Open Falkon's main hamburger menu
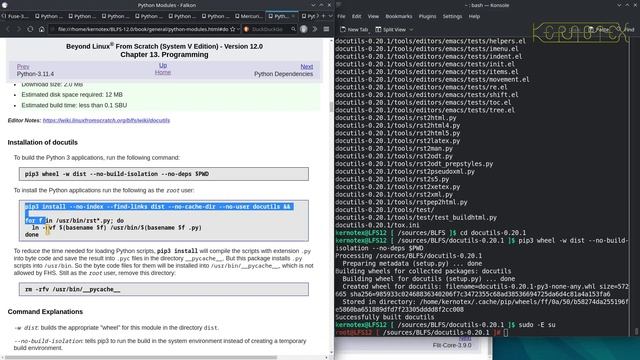Viewport: 640px width, 360px height. pyautogui.click(x=326, y=29)
